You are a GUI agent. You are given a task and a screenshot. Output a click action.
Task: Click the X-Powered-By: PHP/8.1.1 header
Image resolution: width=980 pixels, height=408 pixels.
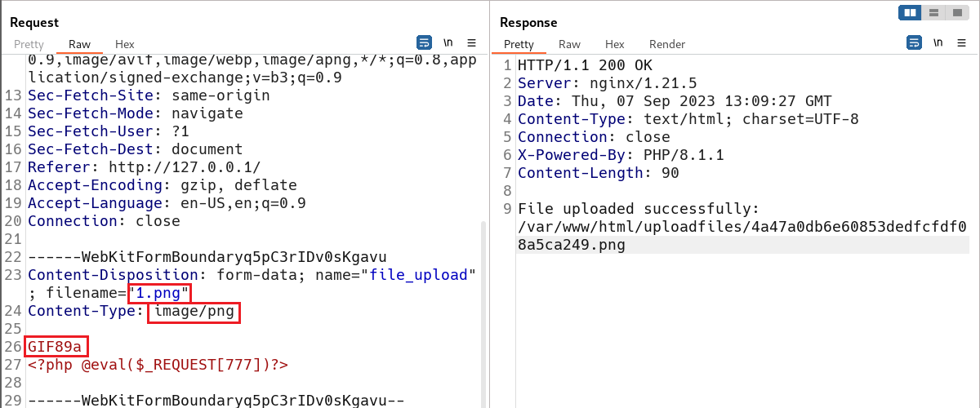[x=621, y=155]
